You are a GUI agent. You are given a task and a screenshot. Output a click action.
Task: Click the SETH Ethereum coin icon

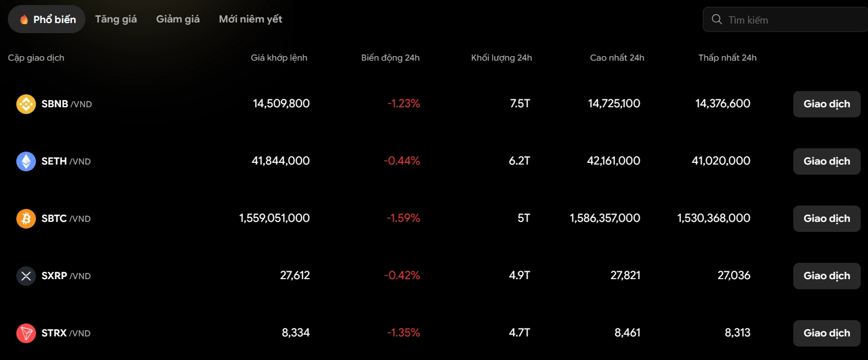pos(26,161)
